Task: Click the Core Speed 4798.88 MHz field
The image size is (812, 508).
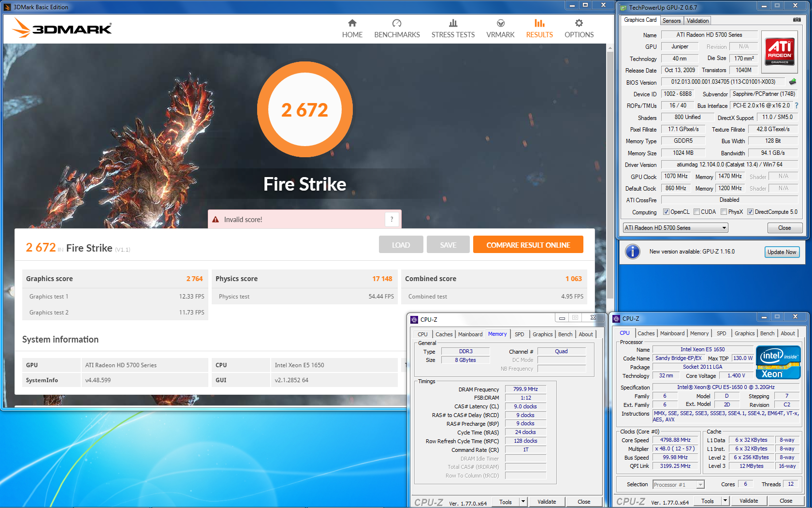Action: tap(675, 440)
